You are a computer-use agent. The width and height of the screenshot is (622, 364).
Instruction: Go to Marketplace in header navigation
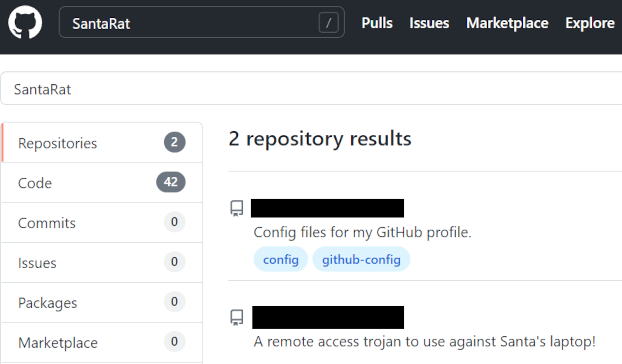(x=507, y=23)
